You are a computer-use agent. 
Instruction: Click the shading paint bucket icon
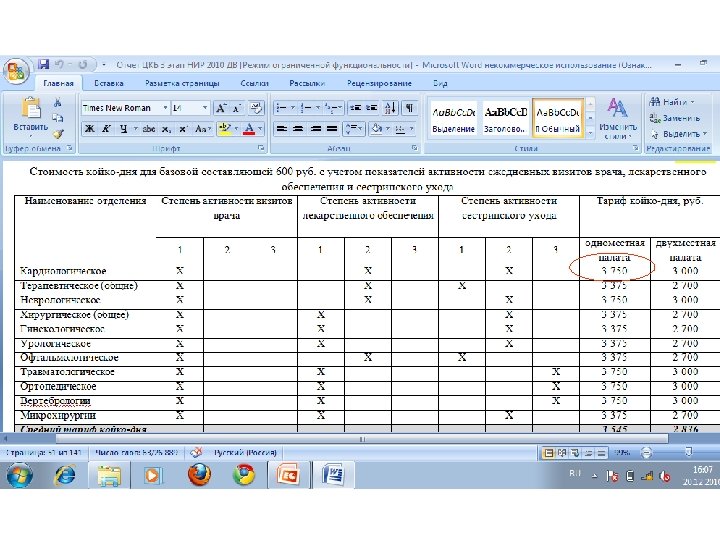pos(377,129)
